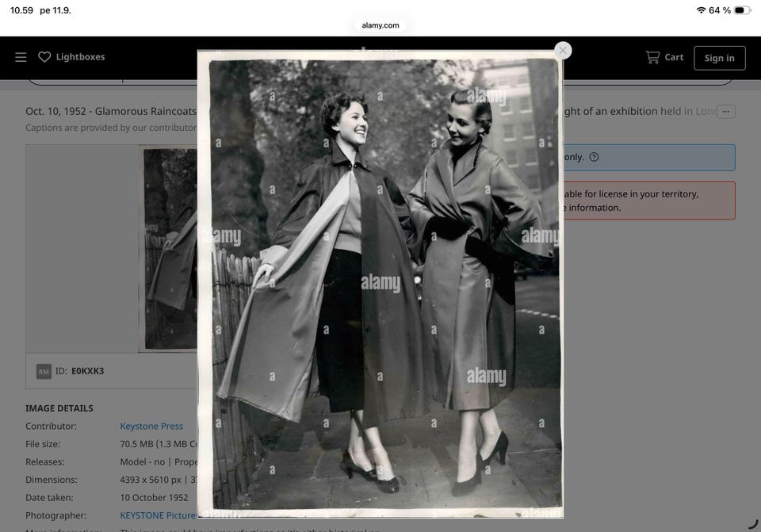Click the Lightboxes label text
The width and height of the screenshot is (761, 532).
point(81,57)
